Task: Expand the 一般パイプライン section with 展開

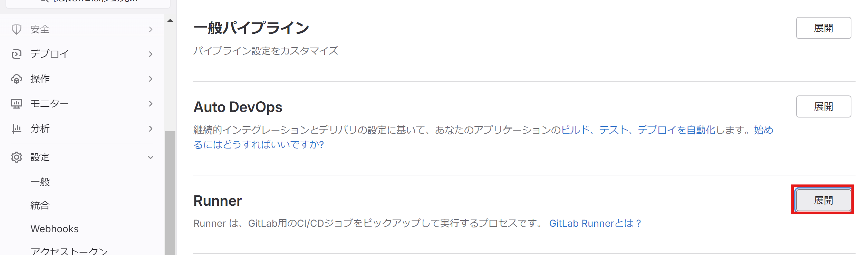Action: [x=823, y=28]
